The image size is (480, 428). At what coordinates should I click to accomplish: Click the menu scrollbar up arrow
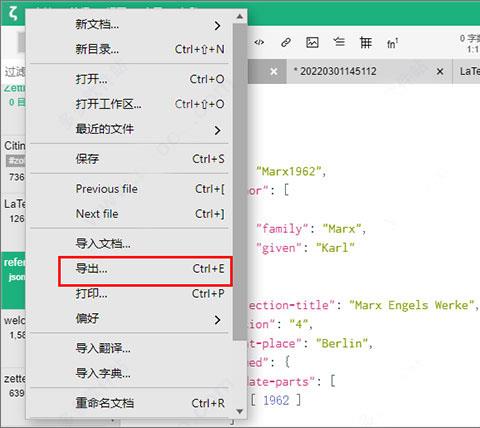[239, 16]
